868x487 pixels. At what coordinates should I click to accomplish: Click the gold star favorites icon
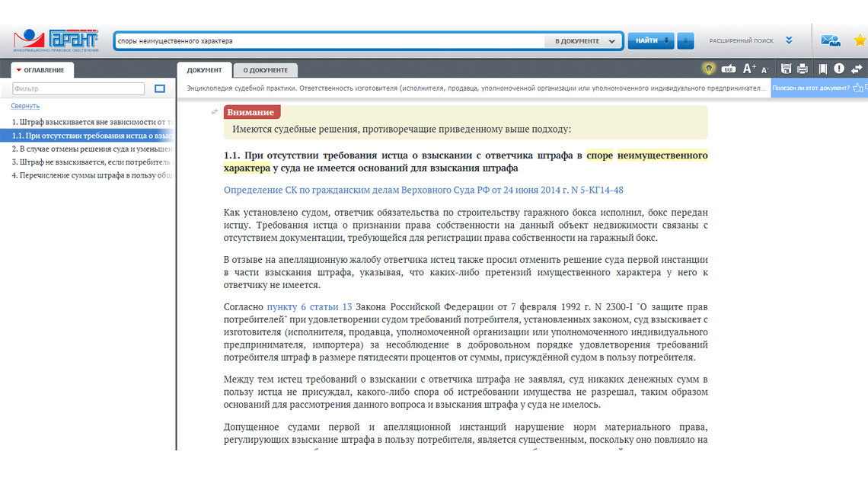click(x=860, y=40)
